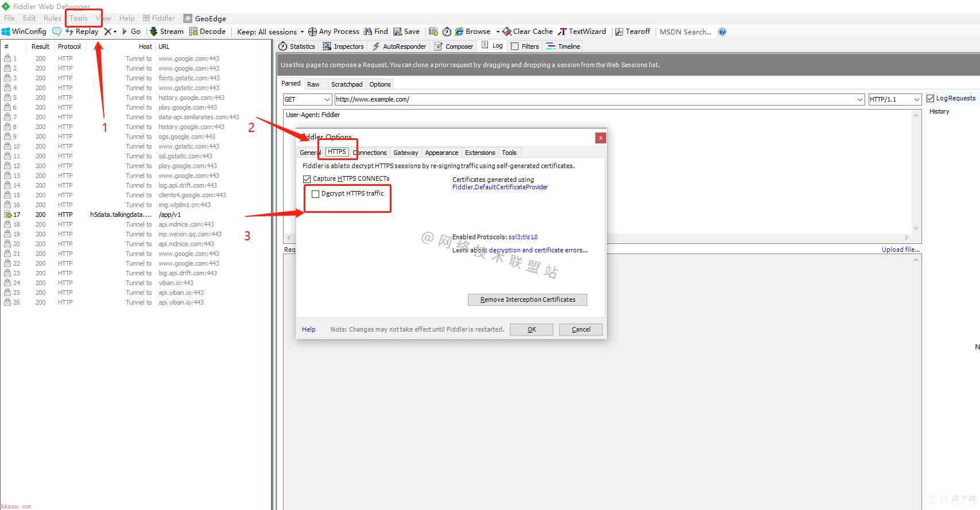This screenshot has width=980, height=510.
Task: Click the Go resume button
Action: point(131,32)
